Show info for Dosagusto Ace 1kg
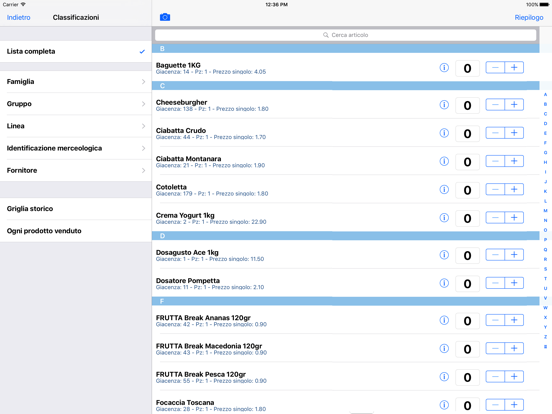Screen dimensions: 552x414 [x=444, y=255]
